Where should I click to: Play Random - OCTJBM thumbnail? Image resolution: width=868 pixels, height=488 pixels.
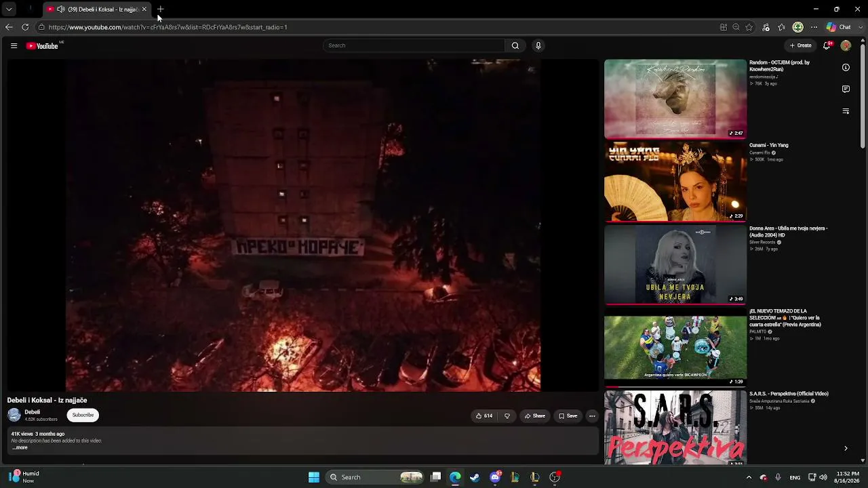(675, 99)
